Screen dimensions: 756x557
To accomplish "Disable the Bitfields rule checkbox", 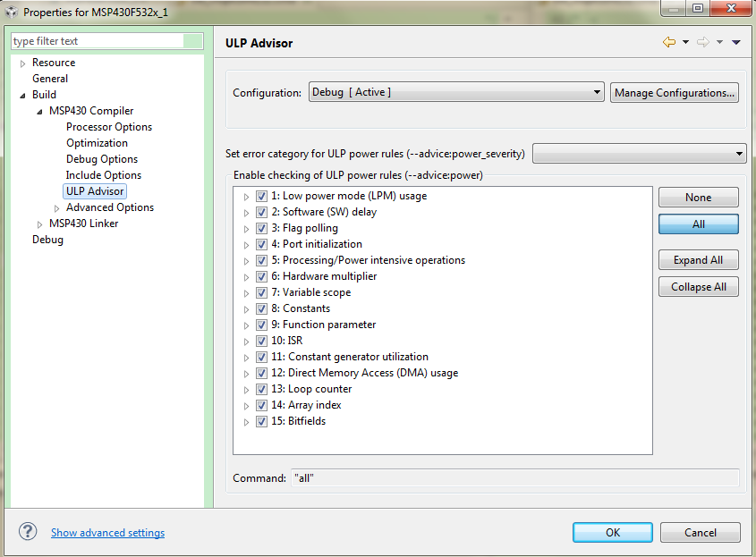I will [x=261, y=421].
